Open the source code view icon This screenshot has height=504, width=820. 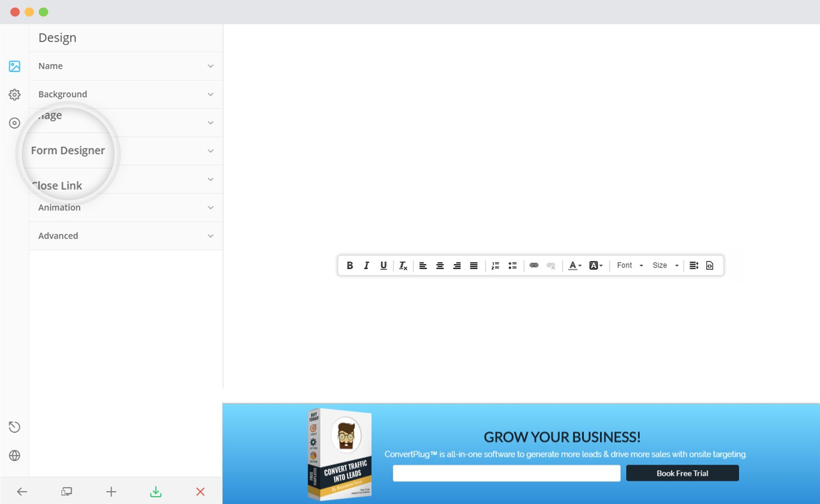click(x=709, y=265)
